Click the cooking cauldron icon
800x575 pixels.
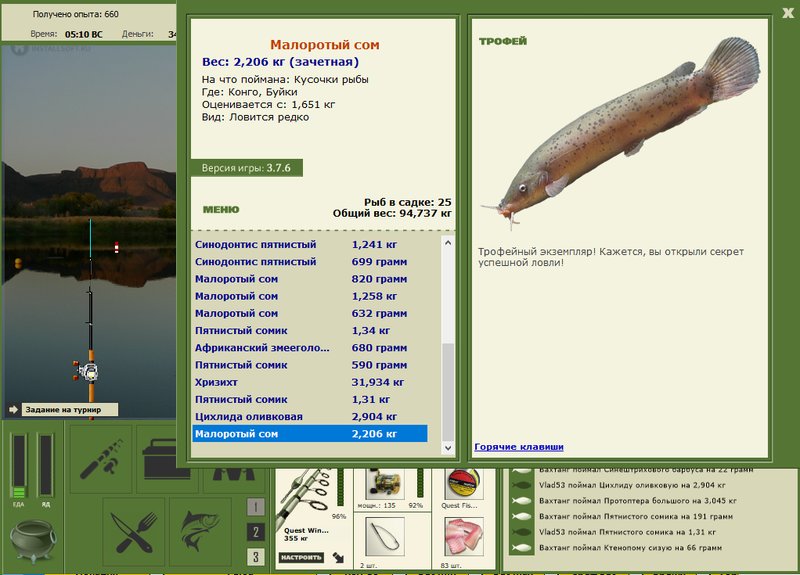click(x=33, y=540)
